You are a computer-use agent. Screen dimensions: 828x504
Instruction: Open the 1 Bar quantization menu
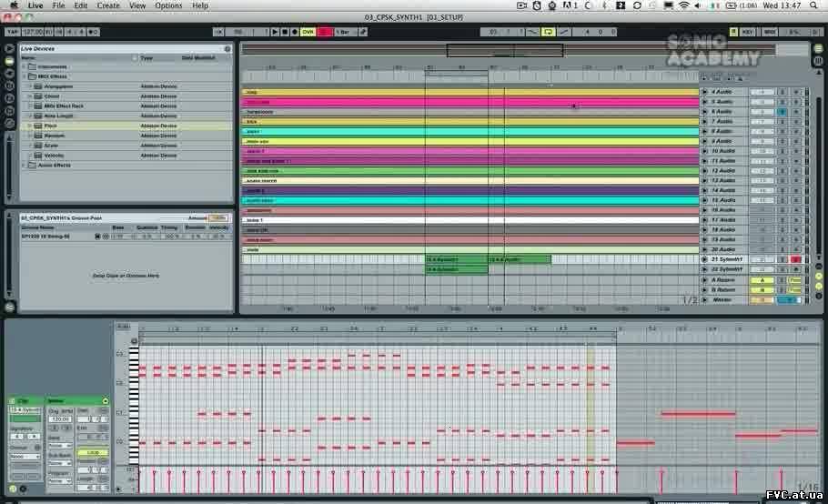[346, 32]
